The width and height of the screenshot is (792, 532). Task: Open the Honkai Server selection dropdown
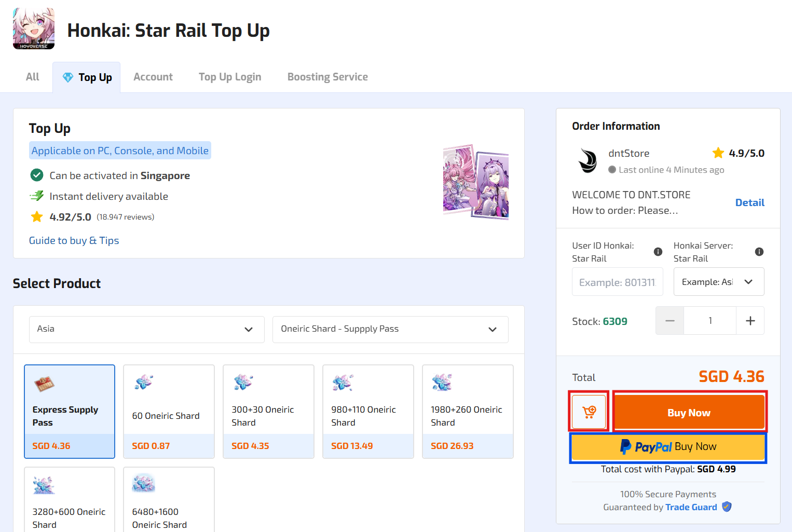[718, 282]
